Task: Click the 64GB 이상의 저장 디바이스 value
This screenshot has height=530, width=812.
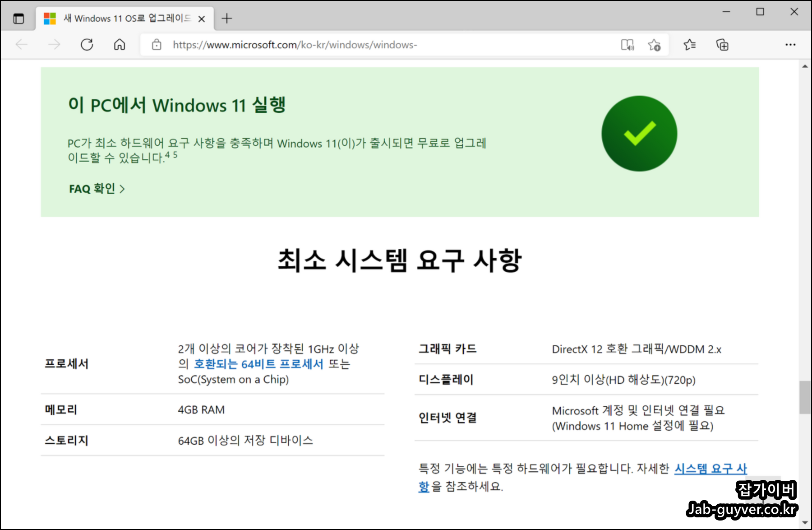Action: tap(245, 441)
